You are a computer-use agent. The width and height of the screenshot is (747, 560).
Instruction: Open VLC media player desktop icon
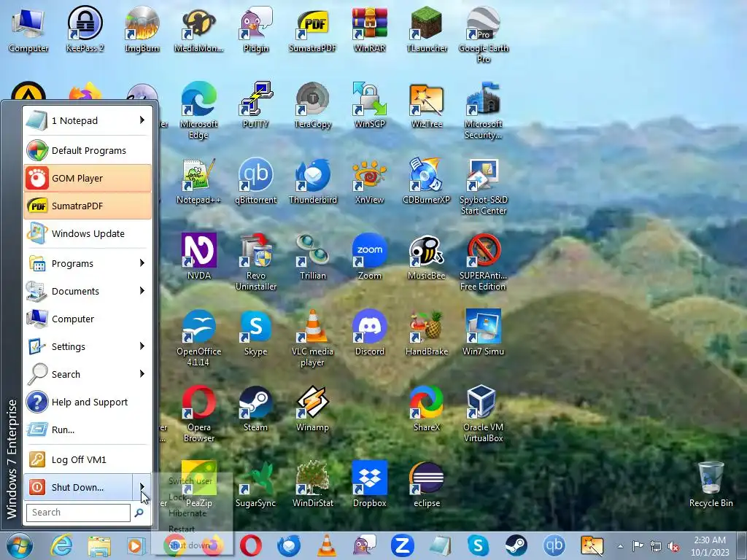coord(312,338)
